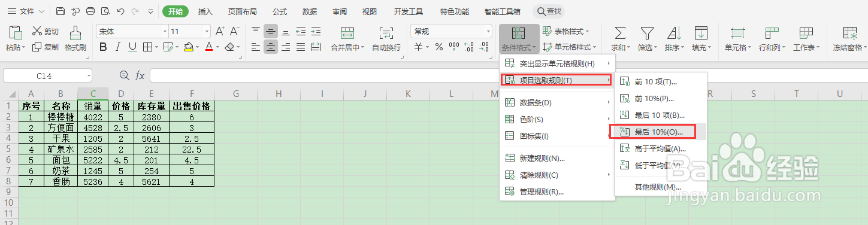Image resolution: width=868 pixels, height=225 pixels.
Task: Apply percent style with % icon
Action: pos(438,47)
